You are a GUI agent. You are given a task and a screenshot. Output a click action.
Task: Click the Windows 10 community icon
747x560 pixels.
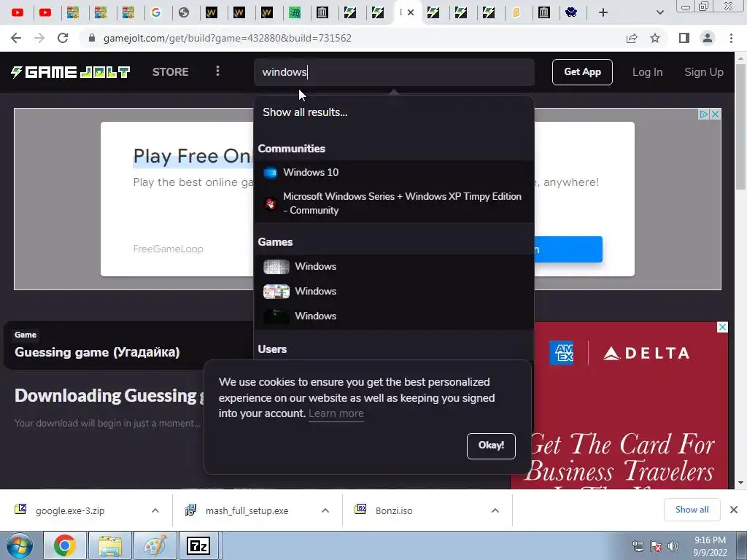pos(270,172)
